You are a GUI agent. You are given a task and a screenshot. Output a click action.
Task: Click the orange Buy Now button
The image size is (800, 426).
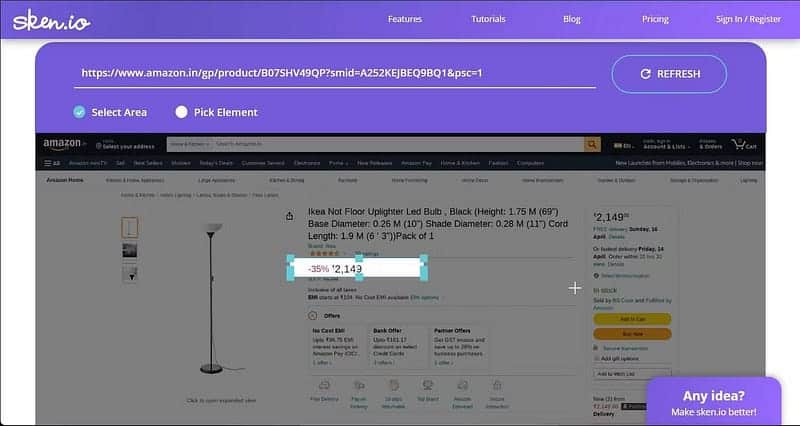tap(632, 334)
